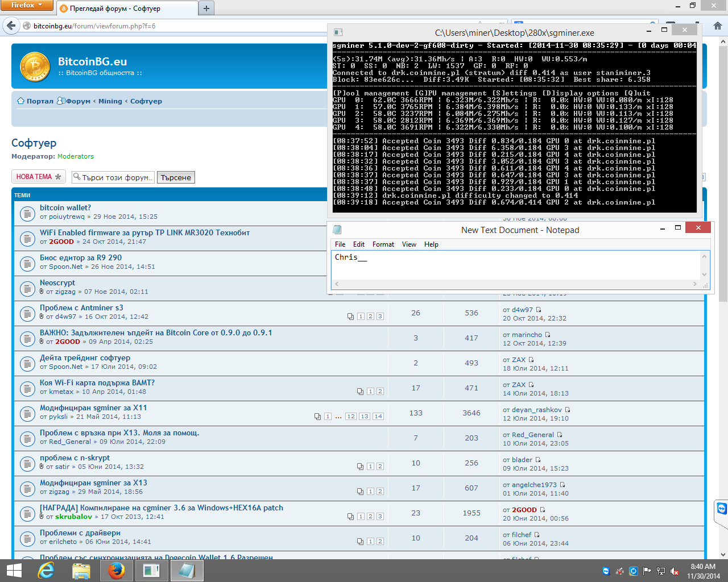Open the Action Center flag tray icon
The height and width of the screenshot is (582, 728).
pyautogui.click(x=648, y=571)
